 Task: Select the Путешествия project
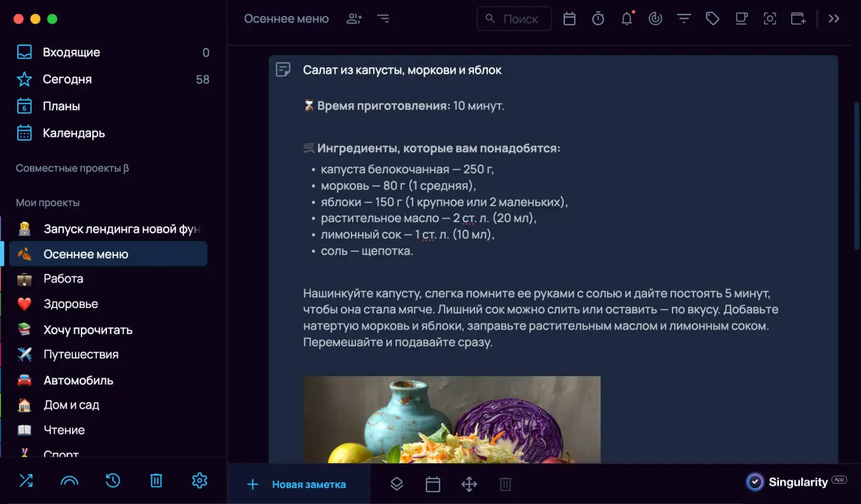point(81,354)
